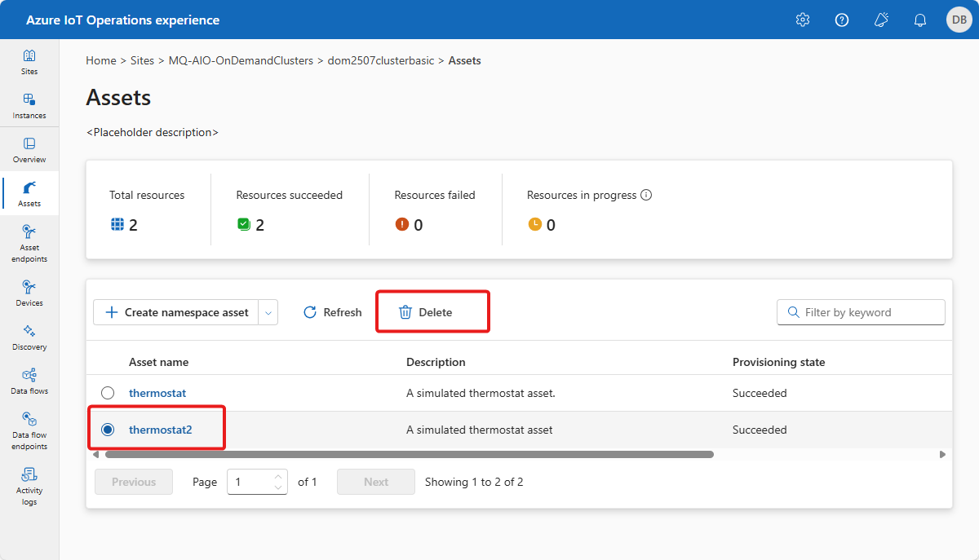
Task: Open Data flow endpoints in the sidebar
Action: click(29, 430)
